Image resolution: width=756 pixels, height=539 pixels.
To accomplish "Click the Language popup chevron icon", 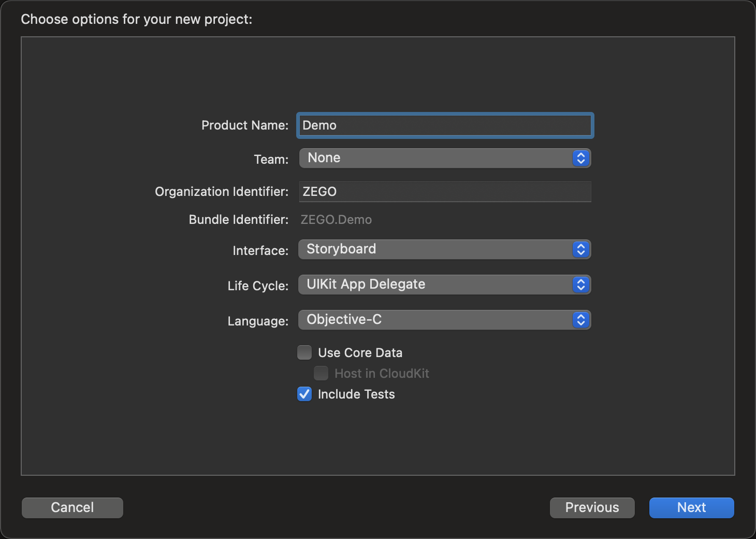I will coord(580,320).
